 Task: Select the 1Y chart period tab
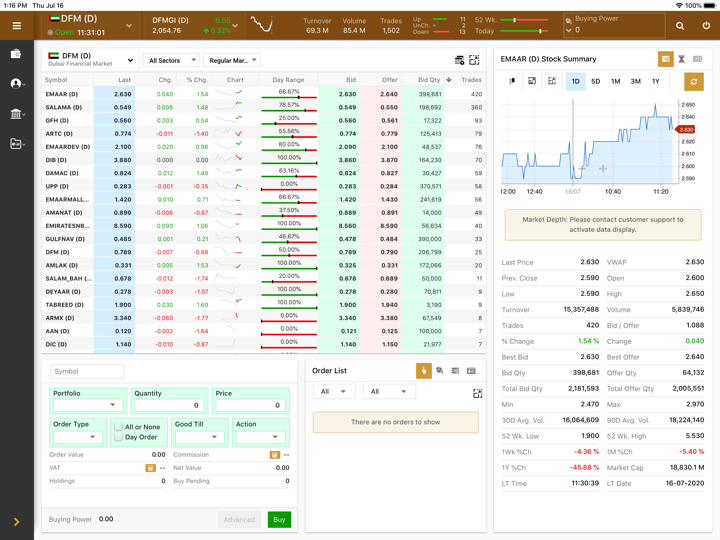[656, 82]
